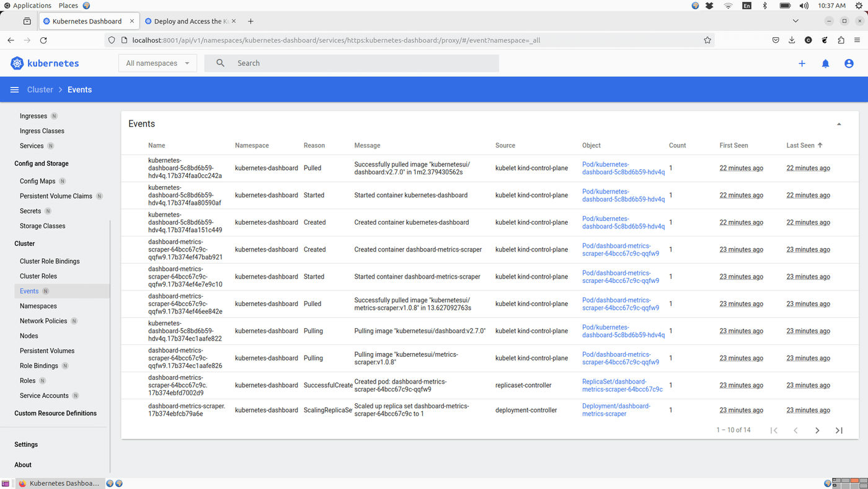Screen dimensions: 868x489
Task: Toggle the hamburger navigation menu
Action: [14, 90]
